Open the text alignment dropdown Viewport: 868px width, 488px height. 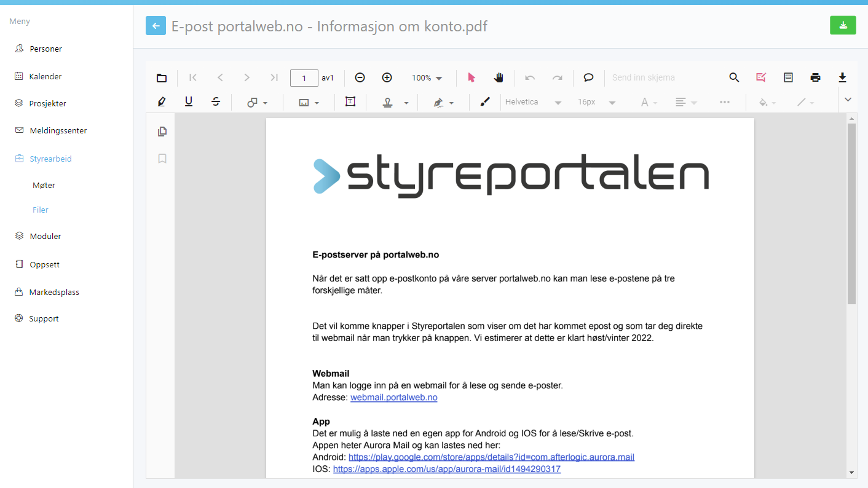coord(686,103)
